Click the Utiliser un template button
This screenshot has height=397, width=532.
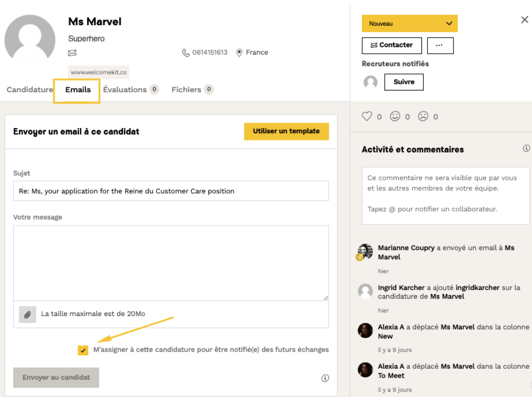tap(286, 131)
